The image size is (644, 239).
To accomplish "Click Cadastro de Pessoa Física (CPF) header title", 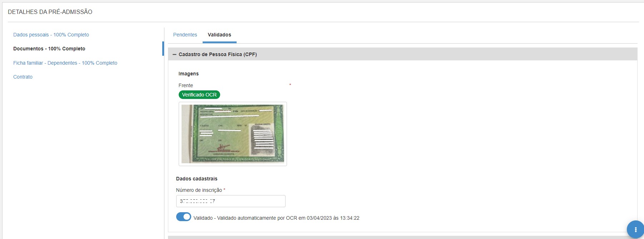I will [x=218, y=54].
